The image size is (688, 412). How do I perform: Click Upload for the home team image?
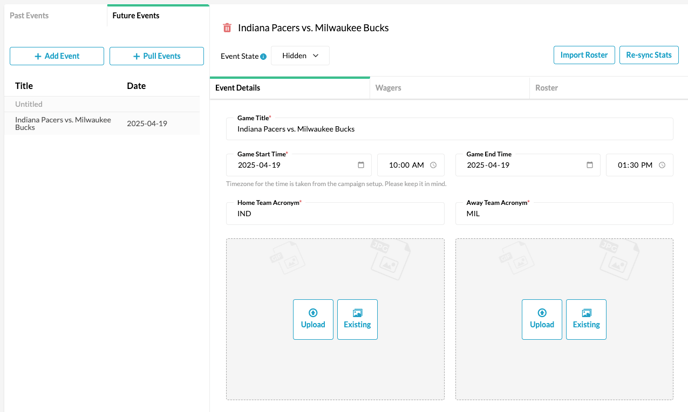click(x=313, y=319)
